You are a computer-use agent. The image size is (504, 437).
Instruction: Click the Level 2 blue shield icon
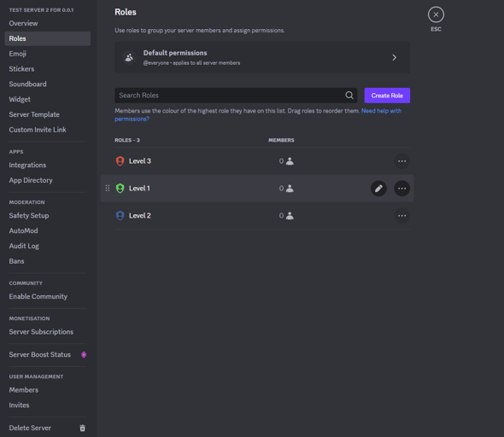(x=120, y=215)
